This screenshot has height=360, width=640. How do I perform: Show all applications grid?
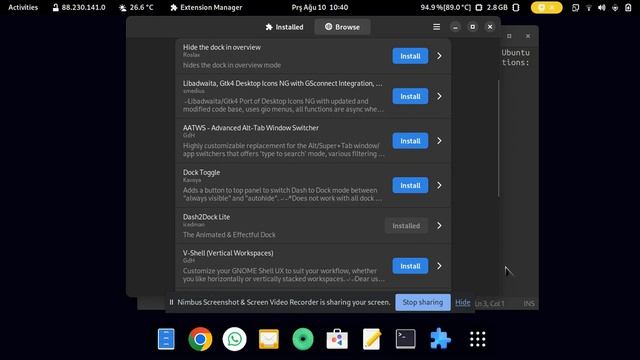coord(478,339)
